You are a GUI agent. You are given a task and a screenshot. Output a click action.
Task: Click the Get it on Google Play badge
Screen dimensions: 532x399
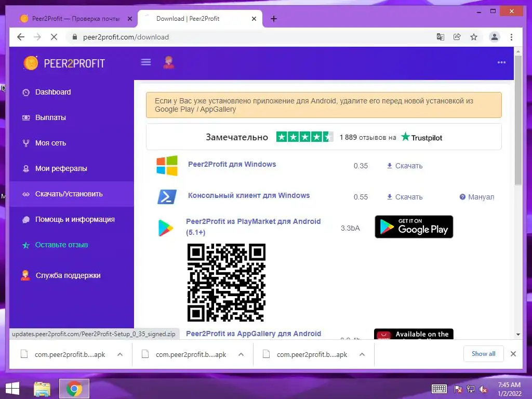point(414,227)
